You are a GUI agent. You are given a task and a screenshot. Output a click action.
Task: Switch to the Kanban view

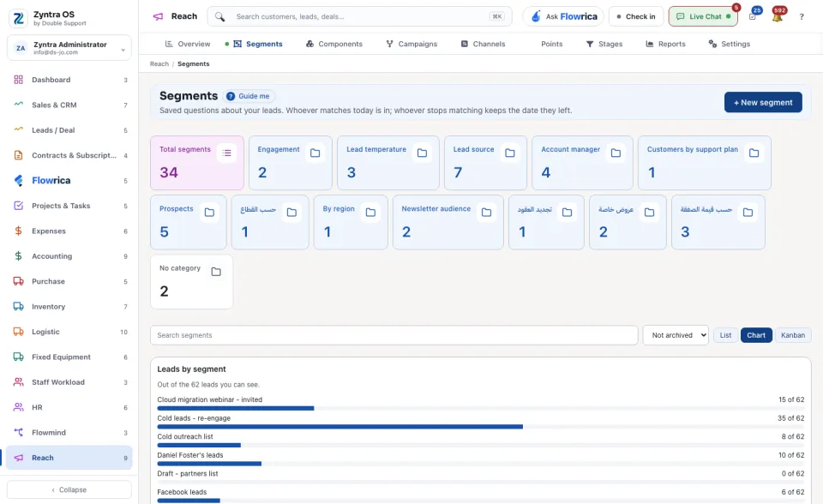pos(792,335)
